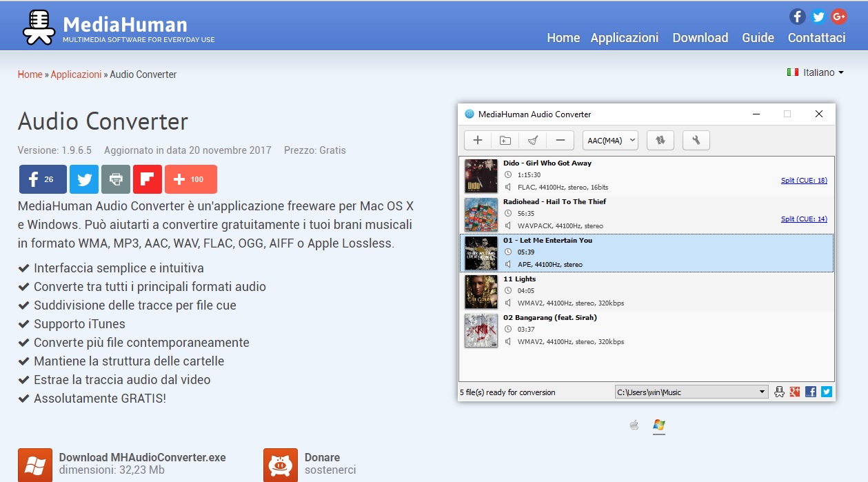868x482 pixels.
Task: Click the remove file minus button
Action: tap(561, 141)
